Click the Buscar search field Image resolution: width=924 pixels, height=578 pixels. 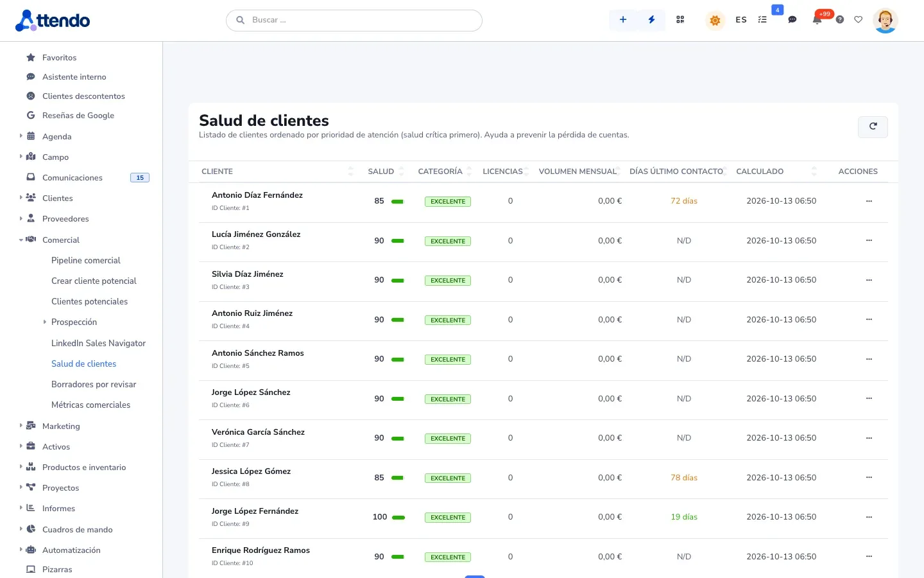pyautogui.click(x=354, y=20)
